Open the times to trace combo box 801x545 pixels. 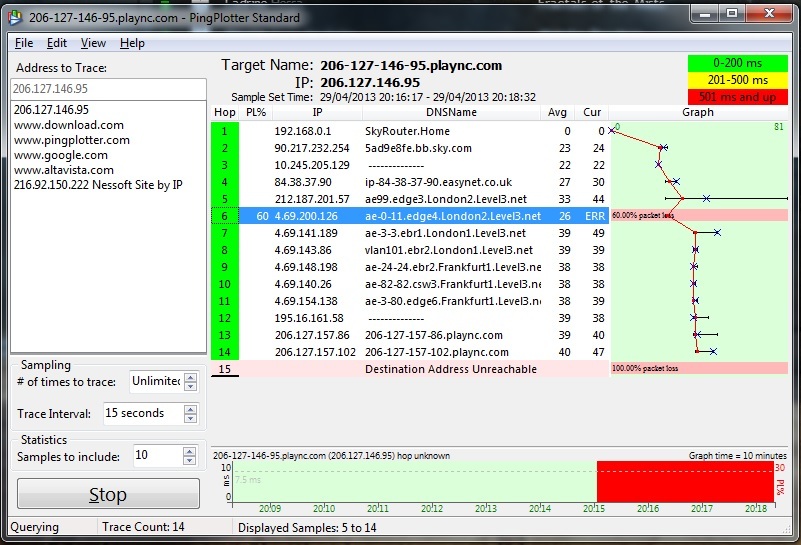click(x=156, y=381)
